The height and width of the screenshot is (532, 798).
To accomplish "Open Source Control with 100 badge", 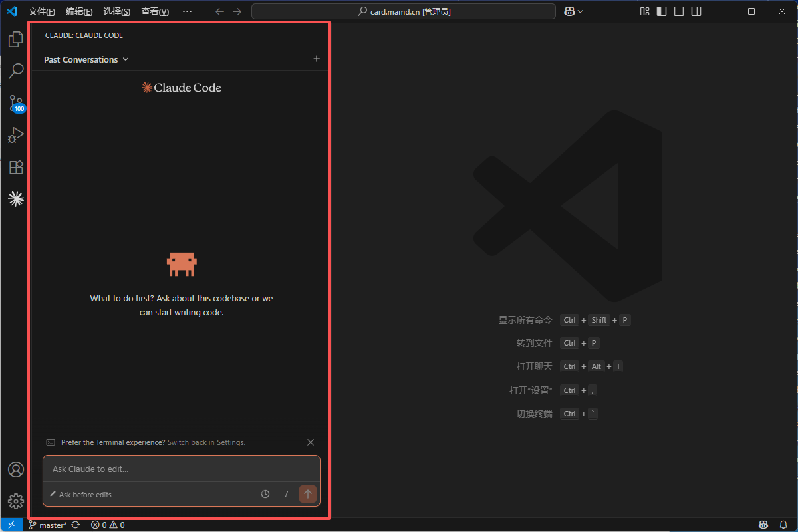I will point(16,103).
